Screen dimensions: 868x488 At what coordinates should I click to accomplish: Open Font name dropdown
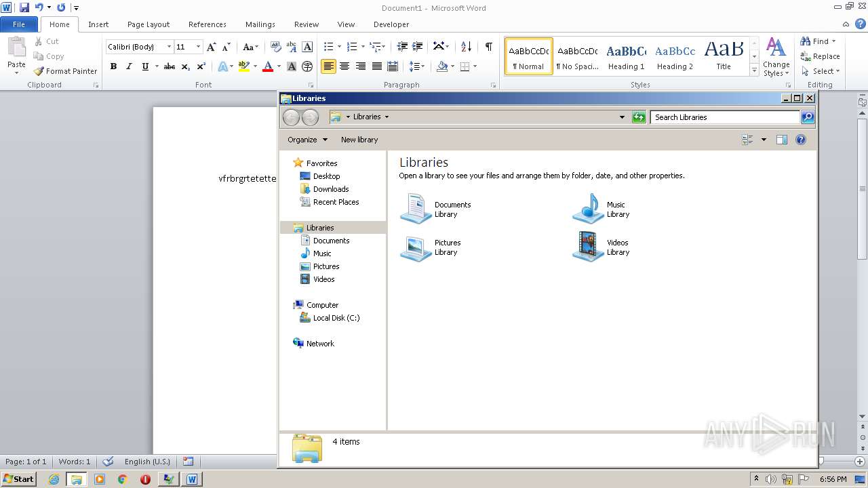169,47
